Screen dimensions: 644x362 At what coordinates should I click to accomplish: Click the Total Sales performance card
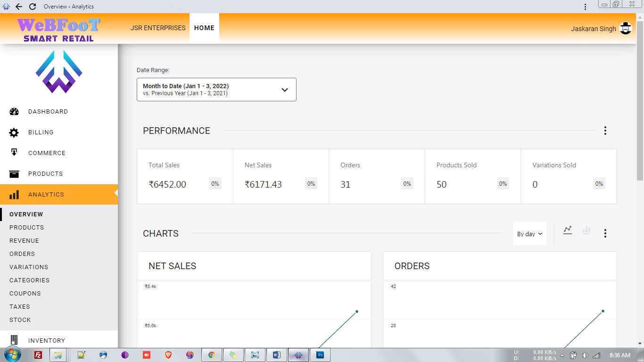click(185, 176)
